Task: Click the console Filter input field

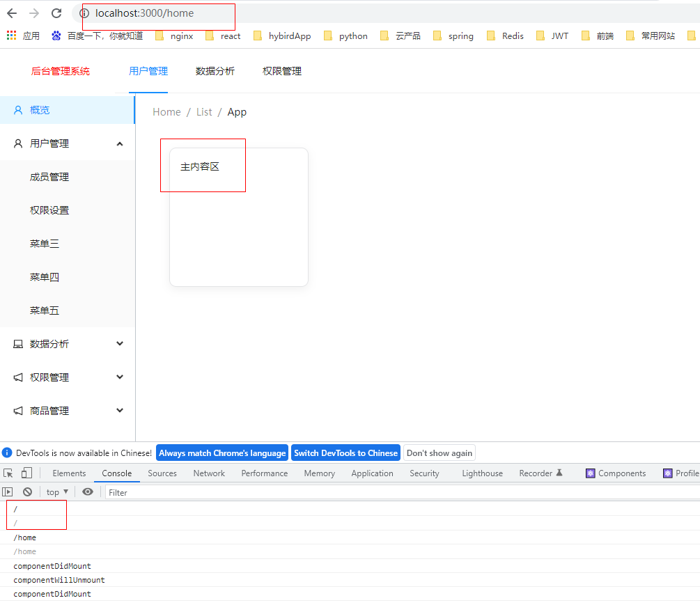Action: tap(402, 493)
